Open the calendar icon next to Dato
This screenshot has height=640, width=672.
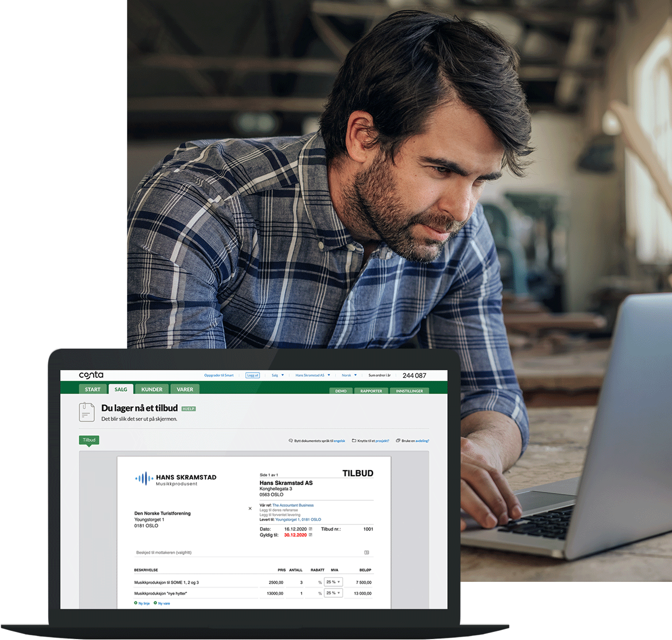point(311,529)
